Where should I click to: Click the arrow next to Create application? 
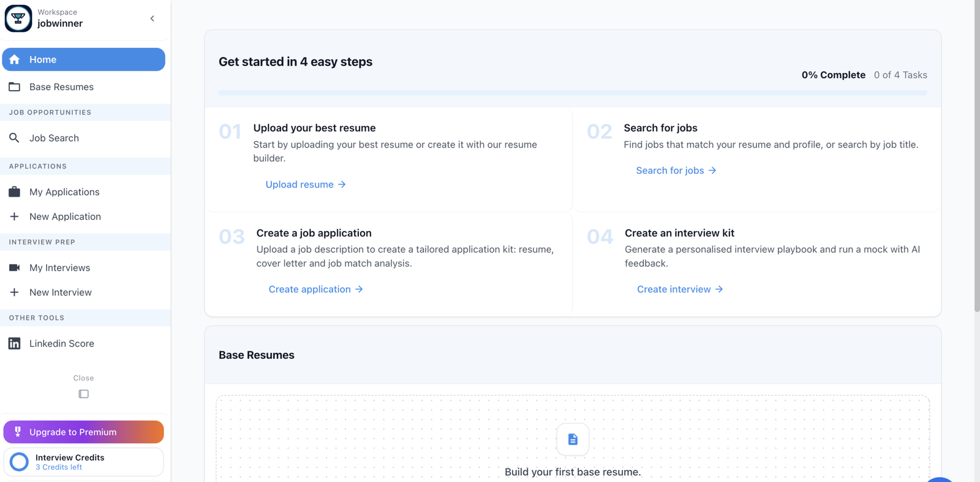pos(359,289)
